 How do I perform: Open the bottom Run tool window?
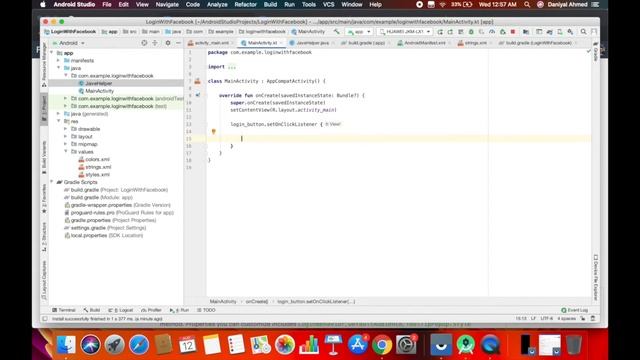pyautogui.click(x=179, y=310)
